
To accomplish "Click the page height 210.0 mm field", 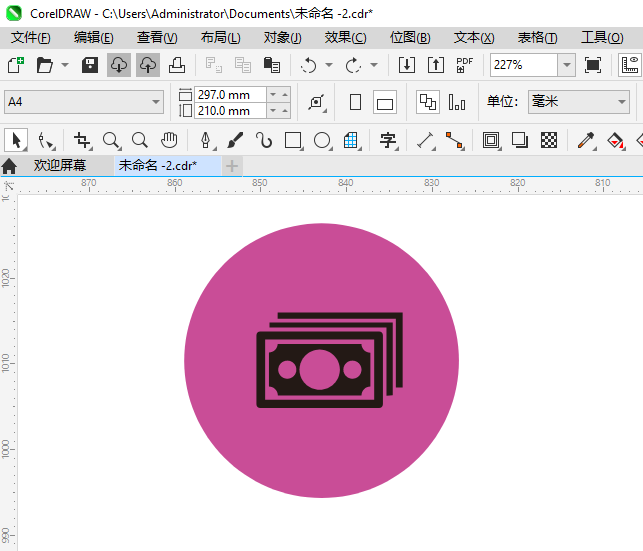I will pos(230,111).
